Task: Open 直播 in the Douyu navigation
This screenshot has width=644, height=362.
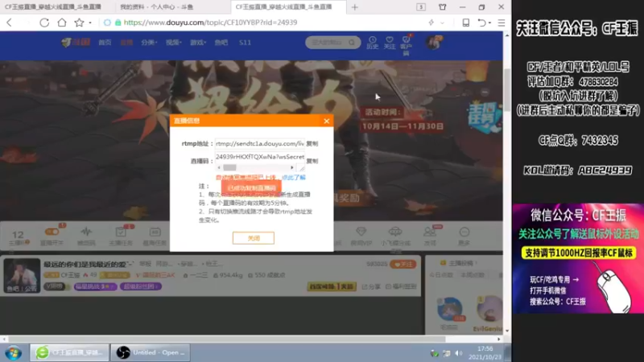Action: (126, 43)
